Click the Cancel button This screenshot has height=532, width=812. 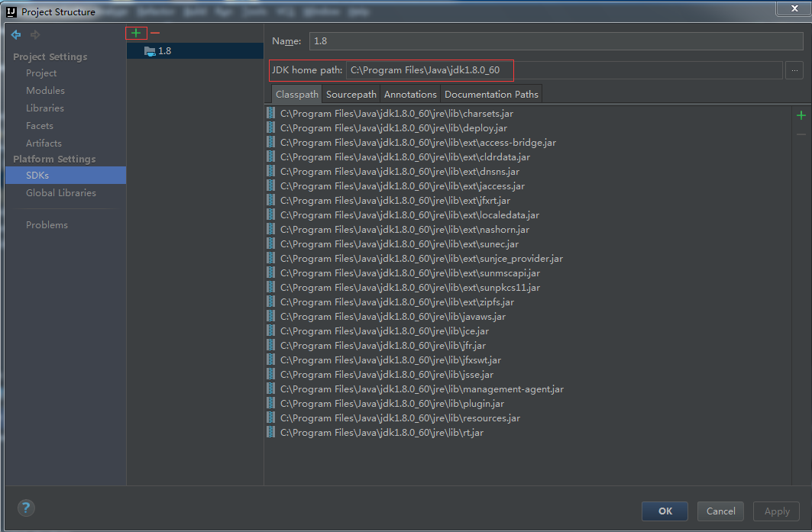[720, 511]
